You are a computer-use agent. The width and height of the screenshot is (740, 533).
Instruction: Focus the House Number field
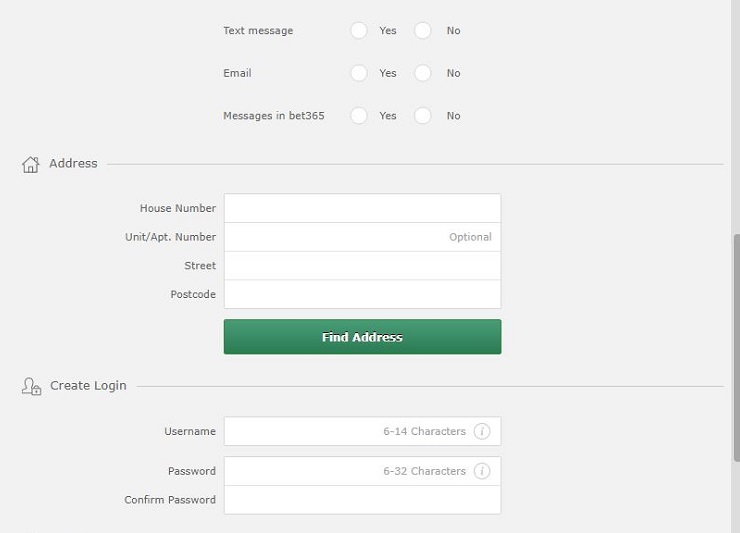pos(362,208)
